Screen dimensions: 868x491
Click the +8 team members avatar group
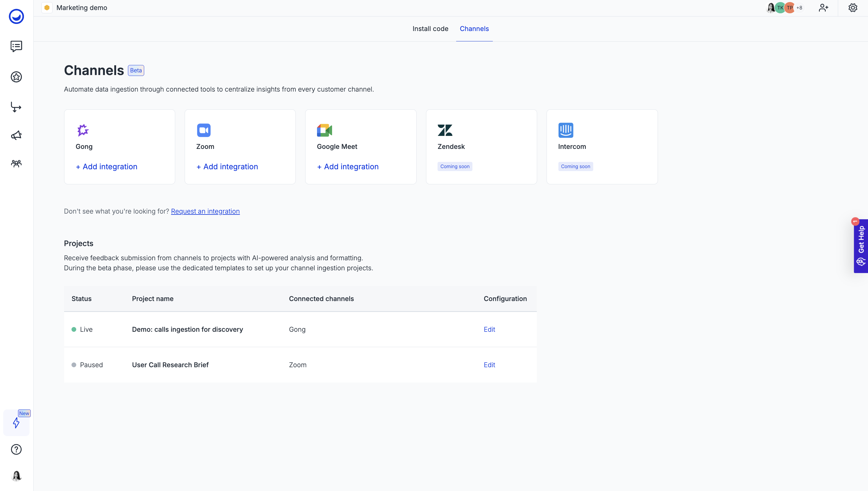coord(799,8)
